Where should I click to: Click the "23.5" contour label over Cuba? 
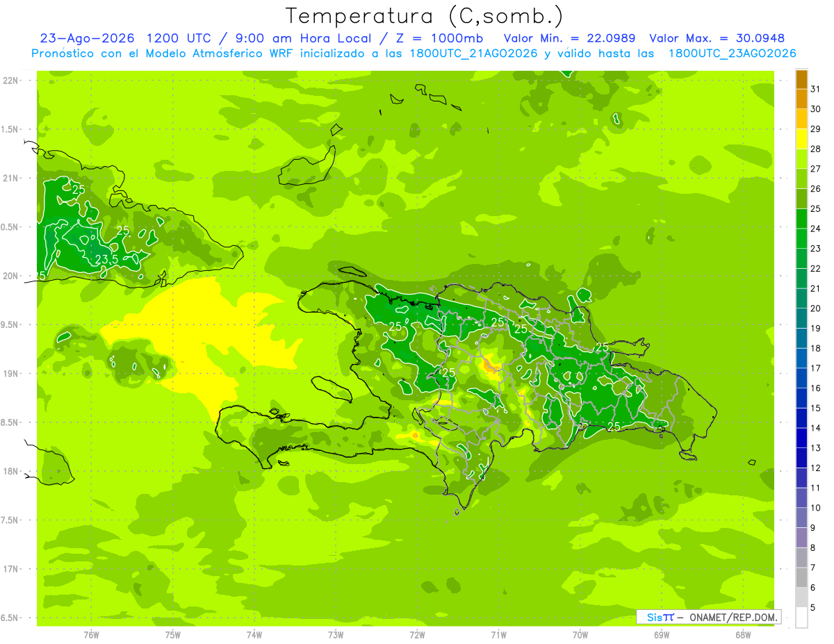(106, 259)
